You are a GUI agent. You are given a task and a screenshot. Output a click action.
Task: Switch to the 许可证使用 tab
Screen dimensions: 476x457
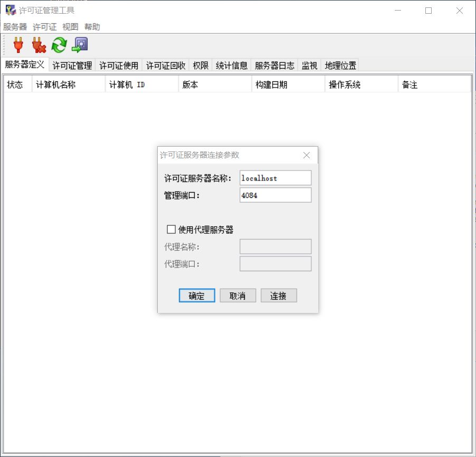coord(119,65)
